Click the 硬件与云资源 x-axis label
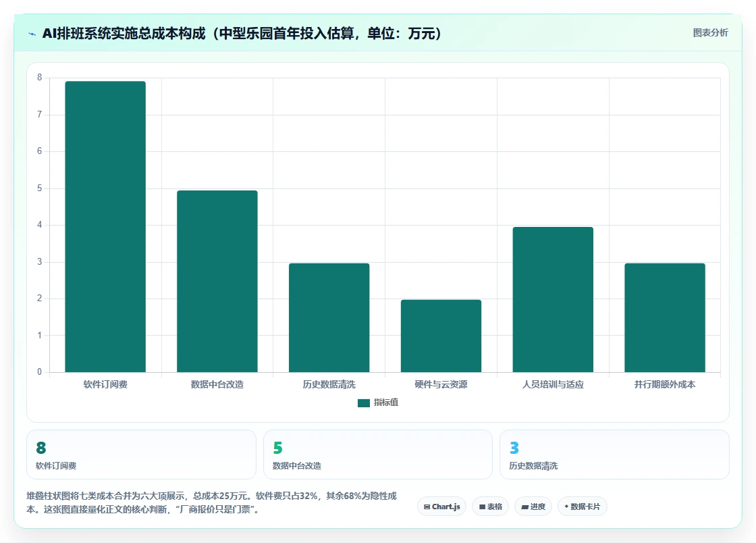The image size is (756, 543). 441,384
